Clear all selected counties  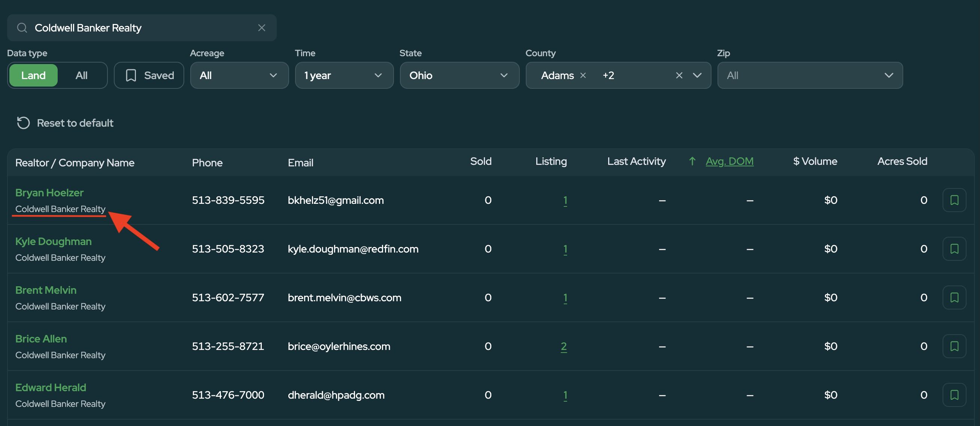(679, 75)
